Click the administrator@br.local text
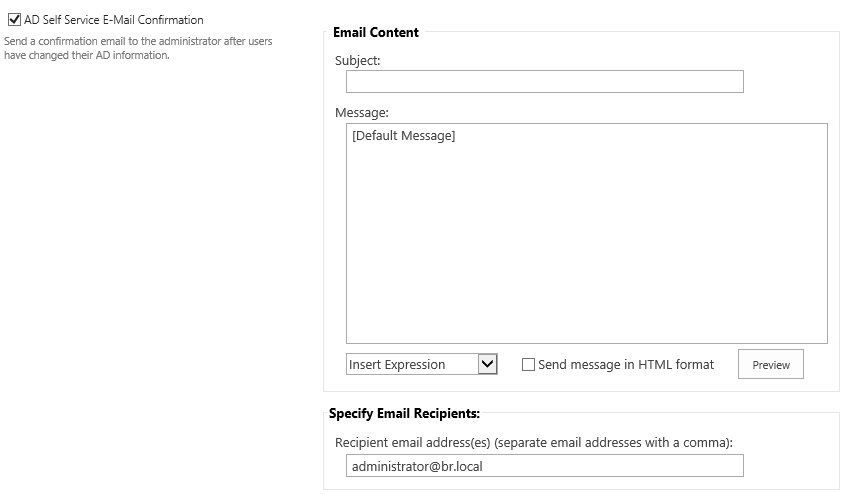This screenshot has width=843, height=494. (x=417, y=466)
